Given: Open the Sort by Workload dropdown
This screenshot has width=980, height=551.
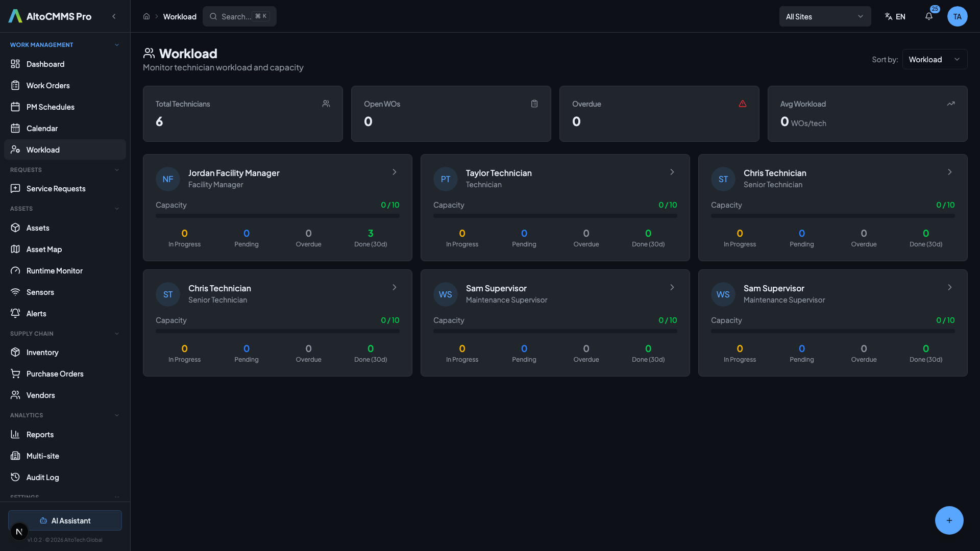Looking at the screenshot, I should tap(934, 59).
